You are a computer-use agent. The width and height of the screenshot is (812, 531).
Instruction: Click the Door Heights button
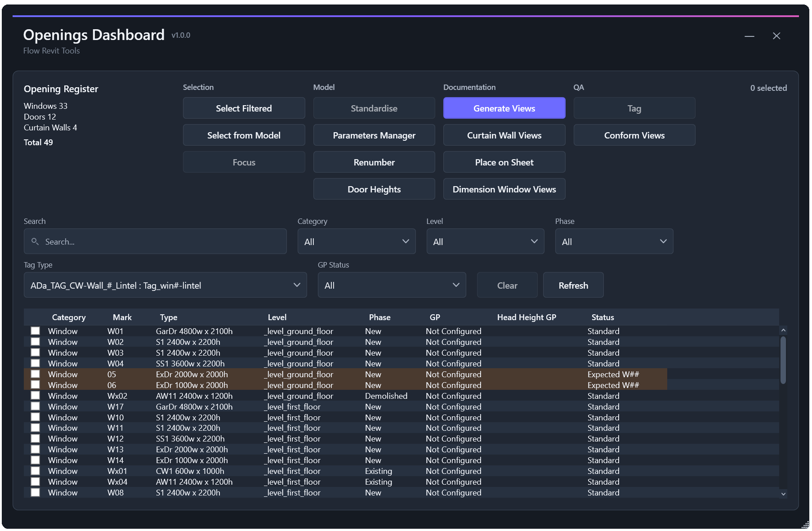pyautogui.click(x=374, y=189)
